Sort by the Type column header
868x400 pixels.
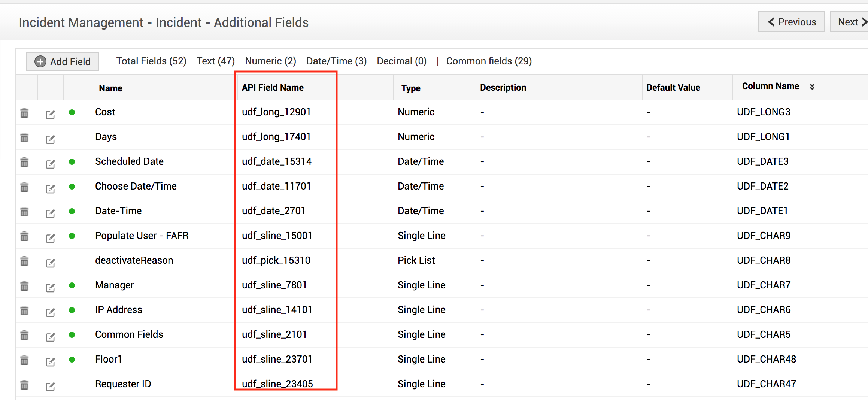pyautogui.click(x=411, y=88)
